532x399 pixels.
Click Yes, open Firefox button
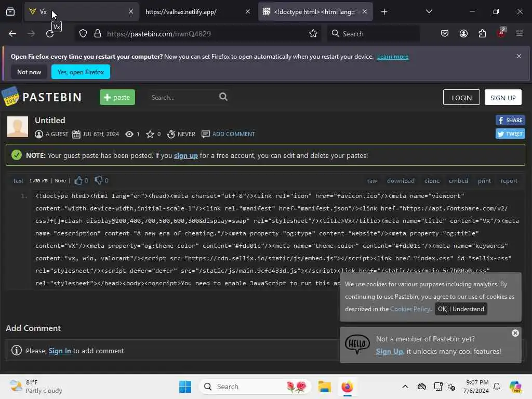pos(81,72)
